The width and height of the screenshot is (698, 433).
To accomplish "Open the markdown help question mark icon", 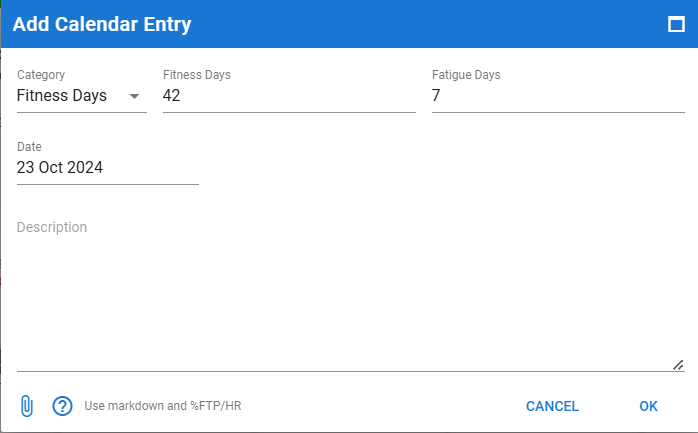I will click(62, 406).
